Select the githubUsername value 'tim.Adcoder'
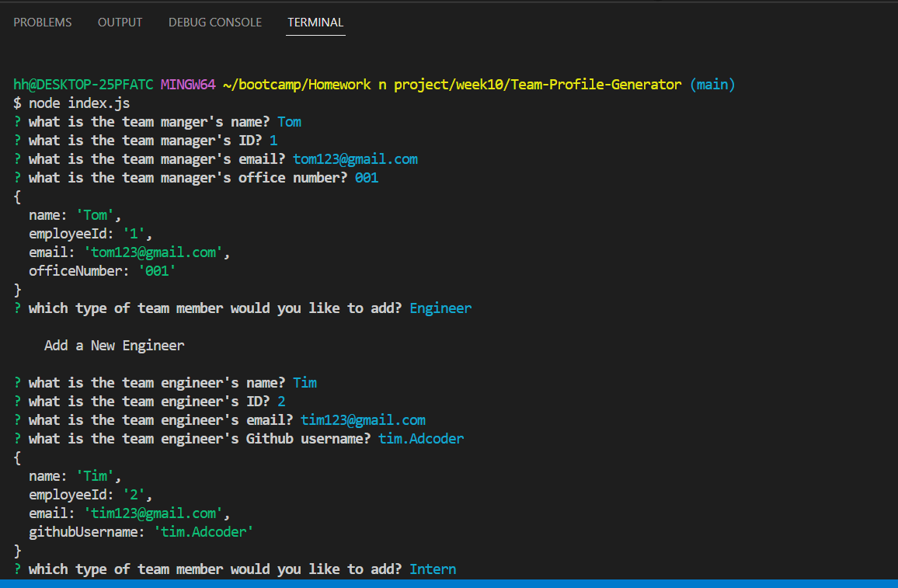This screenshot has height=588, width=898. (204, 531)
